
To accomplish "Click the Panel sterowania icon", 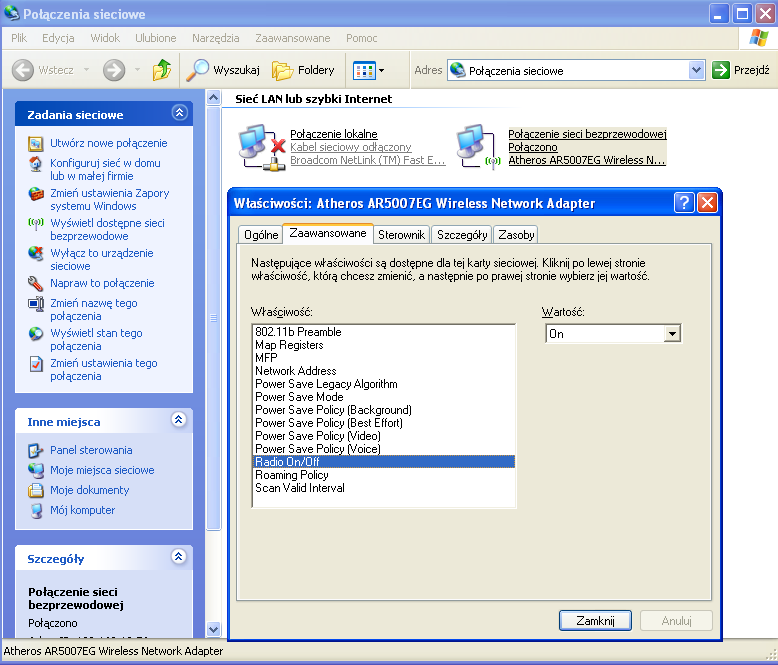I will (x=36, y=451).
